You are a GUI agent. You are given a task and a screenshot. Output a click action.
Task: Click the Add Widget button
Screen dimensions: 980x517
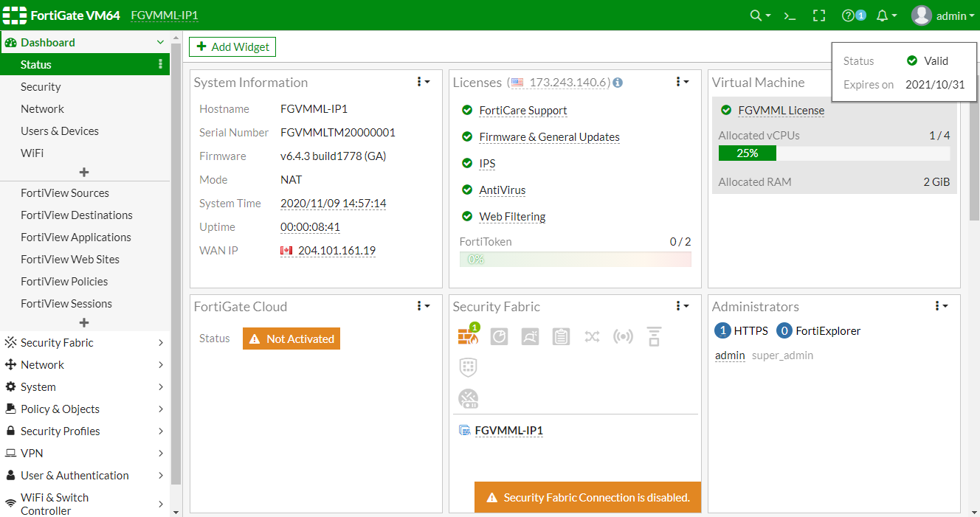click(x=232, y=46)
